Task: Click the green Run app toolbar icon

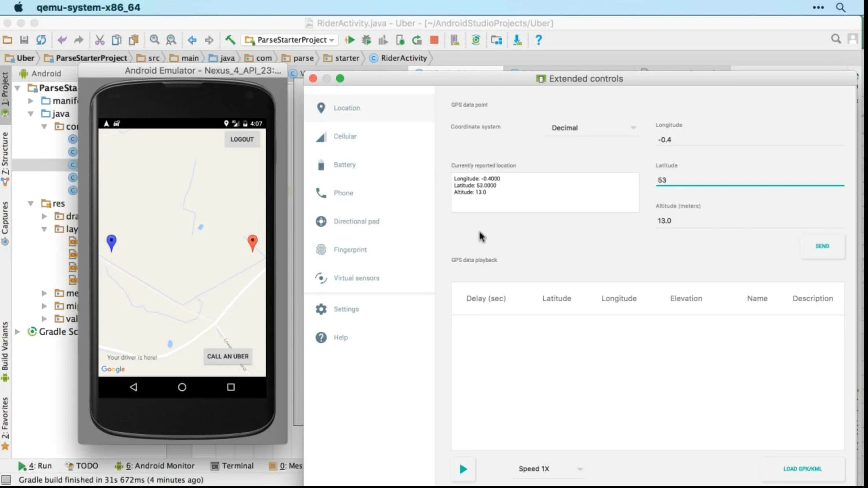Action: click(x=350, y=40)
